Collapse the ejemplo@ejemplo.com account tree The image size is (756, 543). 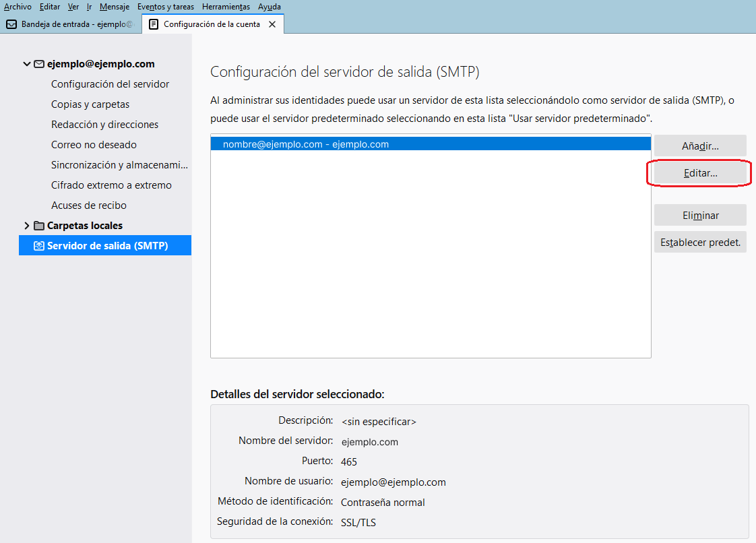click(x=27, y=64)
